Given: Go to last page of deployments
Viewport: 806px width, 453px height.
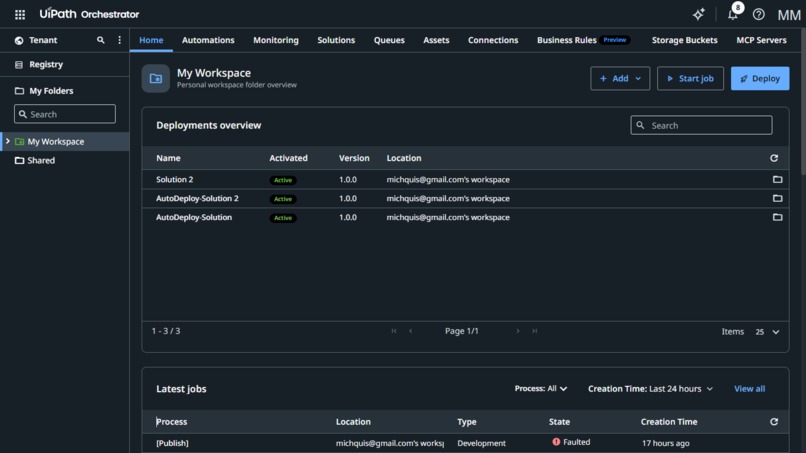Looking at the screenshot, I should [x=535, y=331].
